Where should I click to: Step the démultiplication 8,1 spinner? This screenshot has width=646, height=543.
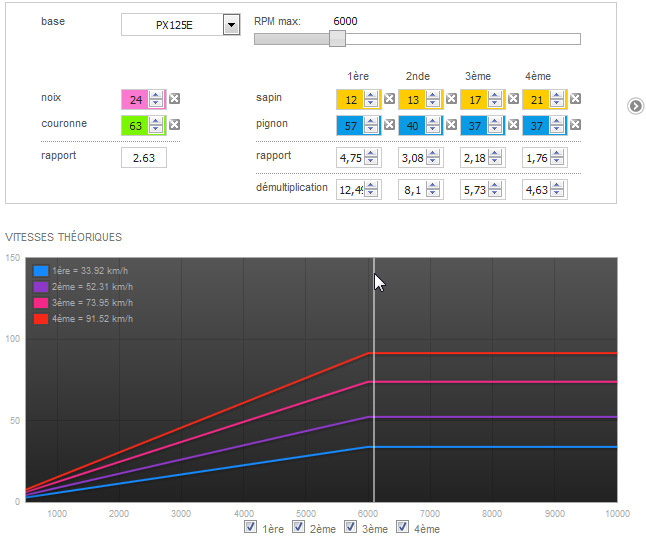(433, 190)
